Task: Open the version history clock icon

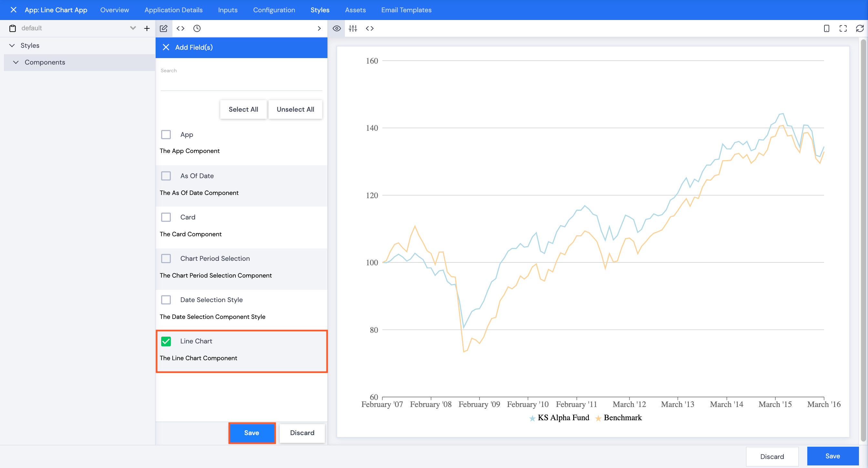Action: tap(197, 28)
